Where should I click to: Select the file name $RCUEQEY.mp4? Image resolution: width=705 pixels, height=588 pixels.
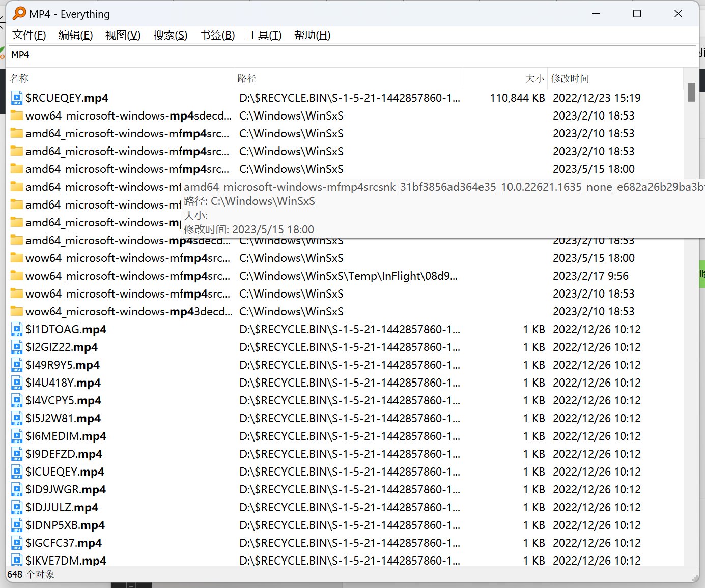pos(67,98)
